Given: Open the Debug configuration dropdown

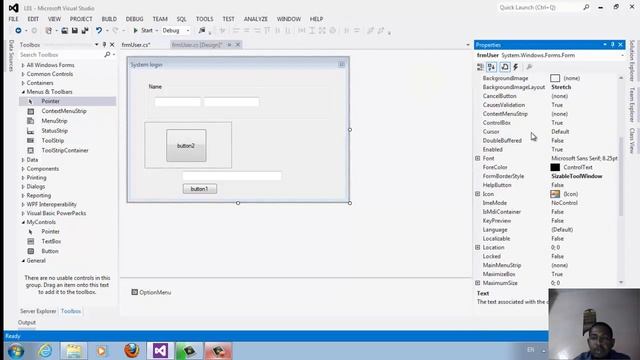Looking at the screenshot, I should (x=188, y=31).
